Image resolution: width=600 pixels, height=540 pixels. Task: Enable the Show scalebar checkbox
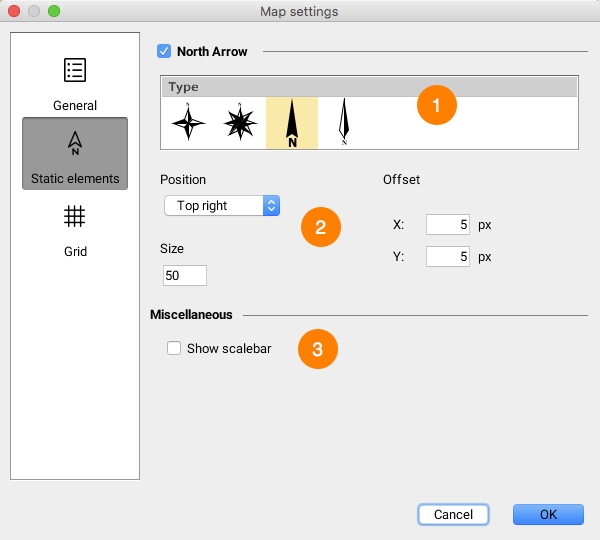coord(174,349)
